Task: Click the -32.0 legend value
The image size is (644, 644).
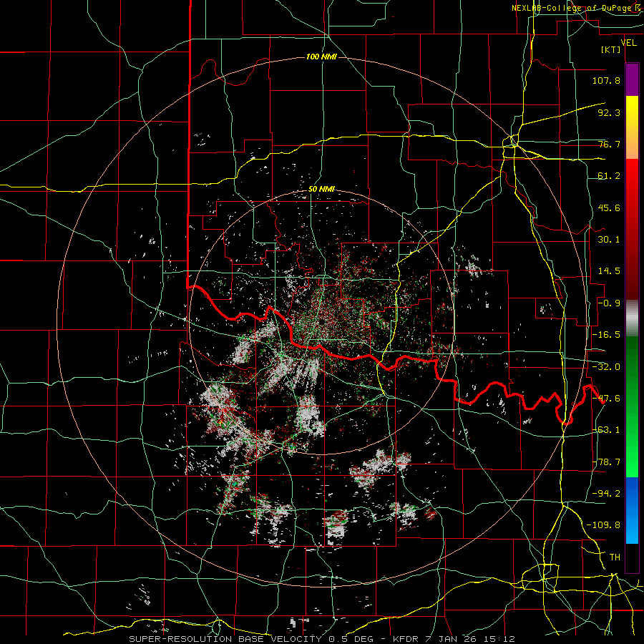Action: tap(606, 367)
